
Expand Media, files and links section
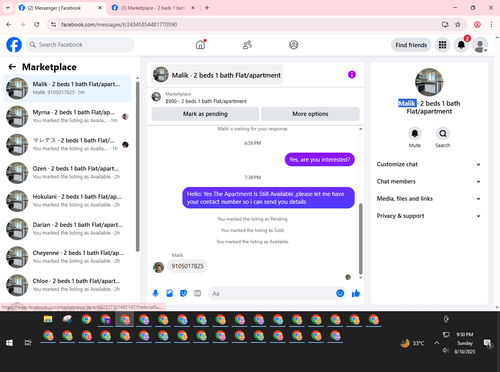[x=429, y=199]
